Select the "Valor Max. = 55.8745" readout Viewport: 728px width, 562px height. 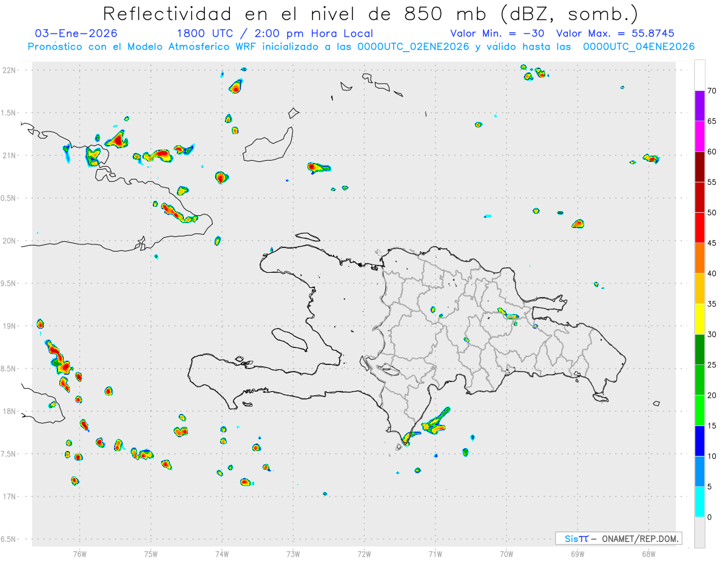615,33
